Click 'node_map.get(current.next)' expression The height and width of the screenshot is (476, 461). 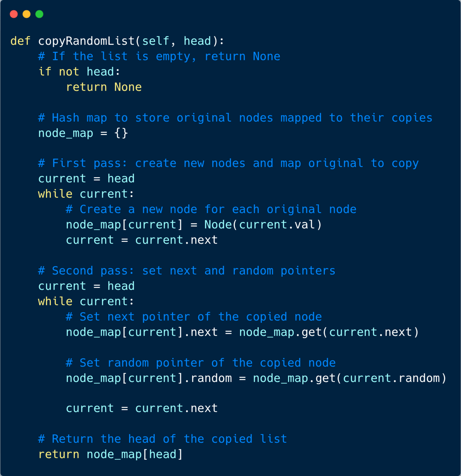329,332
